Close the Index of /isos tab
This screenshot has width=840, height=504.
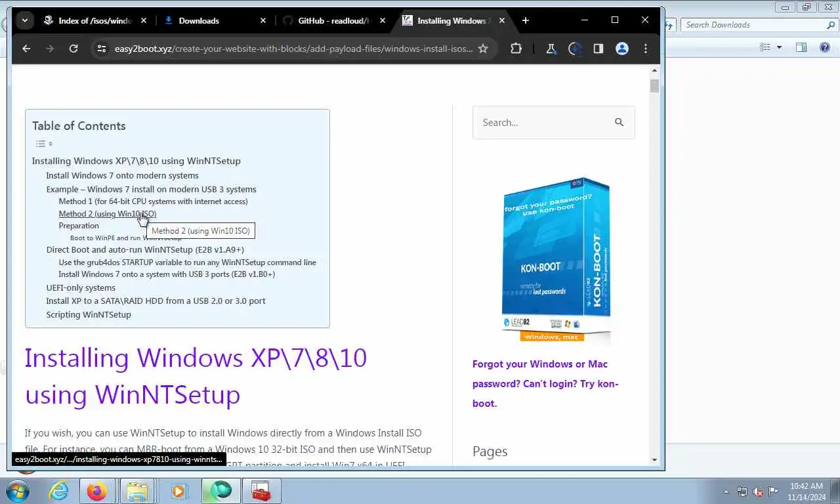point(144,20)
